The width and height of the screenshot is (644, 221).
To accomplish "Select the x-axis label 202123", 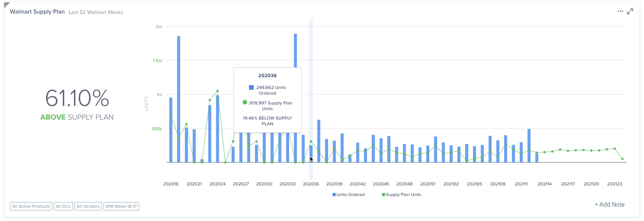I will [x=615, y=184].
